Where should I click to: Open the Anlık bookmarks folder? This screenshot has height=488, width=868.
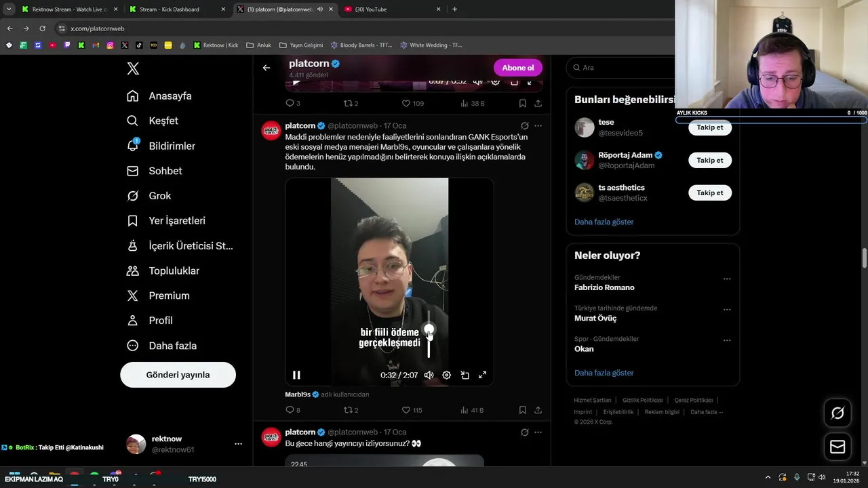[x=259, y=45]
